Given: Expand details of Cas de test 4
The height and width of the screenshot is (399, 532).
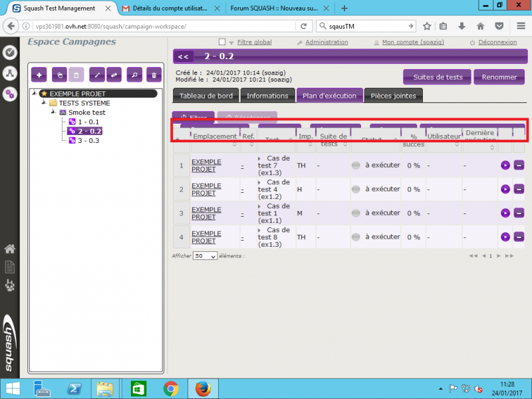Looking at the screenshot, I should pyautogui.click(x=259, y=182).
